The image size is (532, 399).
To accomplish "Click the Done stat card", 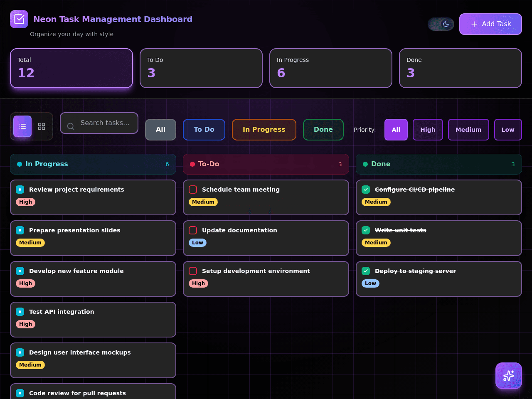I will pyautogui.click(x=461, y=68).
